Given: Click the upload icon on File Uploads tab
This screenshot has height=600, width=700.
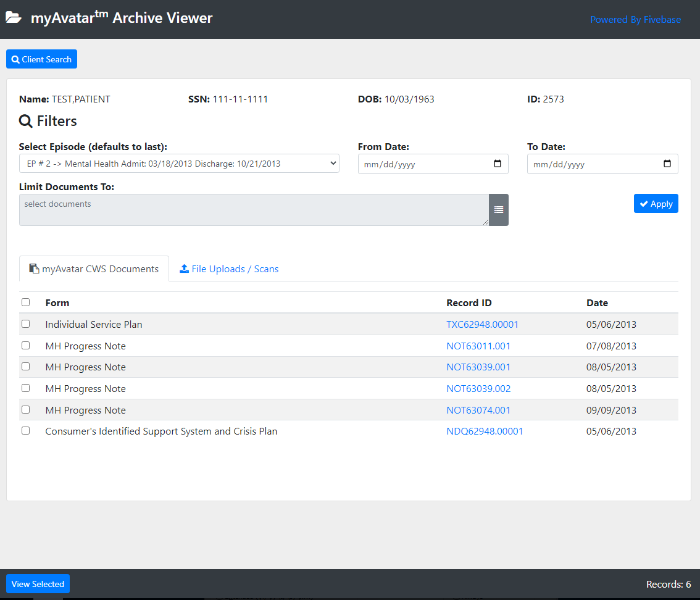Looking at the screenshot, I should pyautogui.click(x=184, y=269).
